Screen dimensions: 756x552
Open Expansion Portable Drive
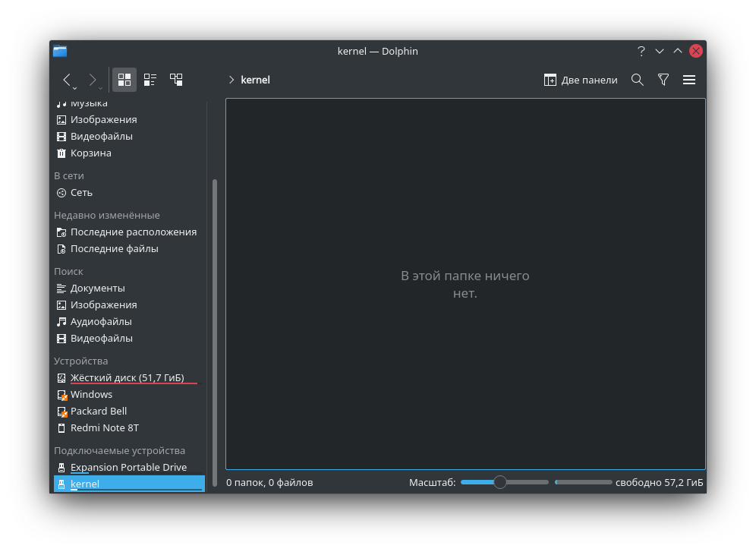click(x=129, y=468)
